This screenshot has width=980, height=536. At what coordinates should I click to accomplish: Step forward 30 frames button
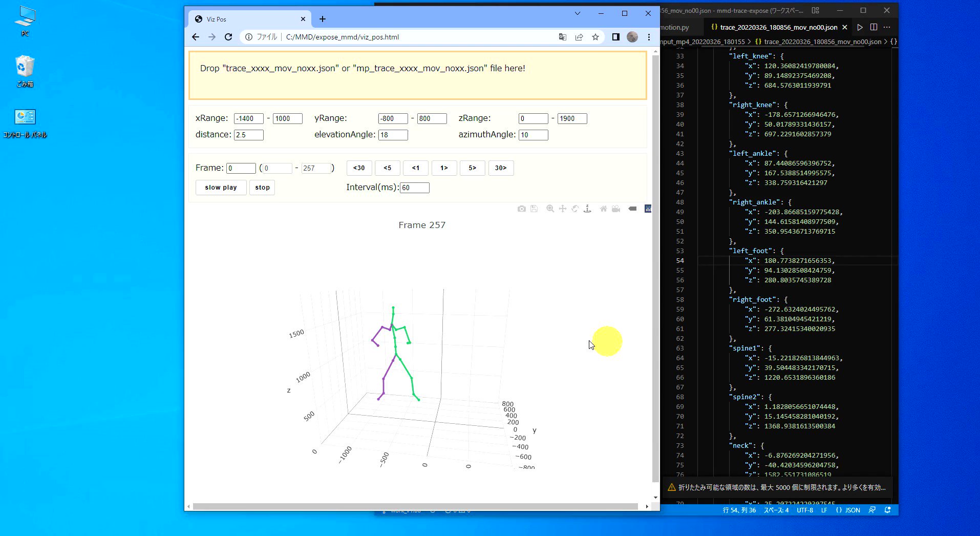pyautogui.click(x=501, y=168)
